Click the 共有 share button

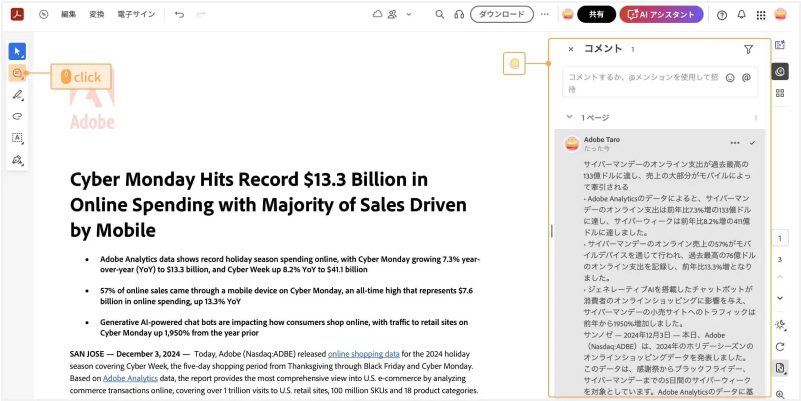596,14
